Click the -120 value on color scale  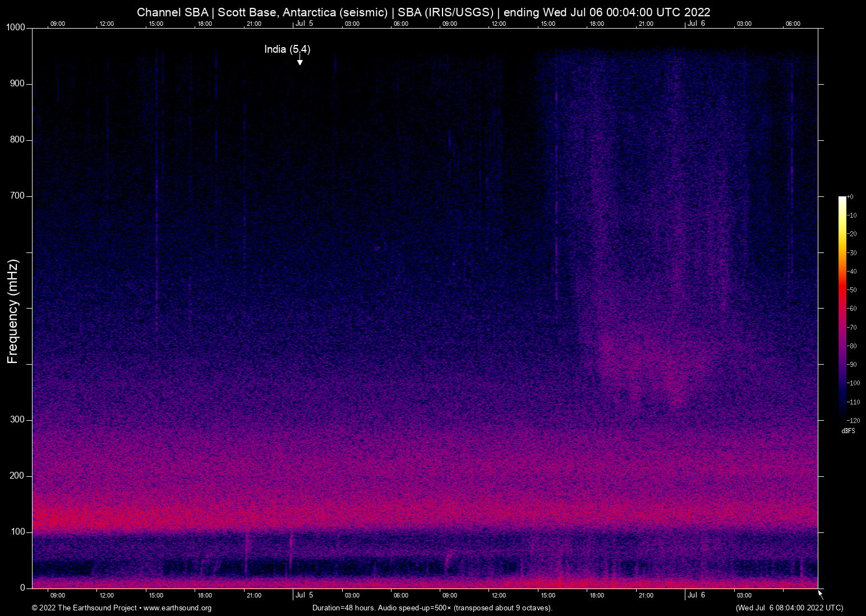click(853, 421)
